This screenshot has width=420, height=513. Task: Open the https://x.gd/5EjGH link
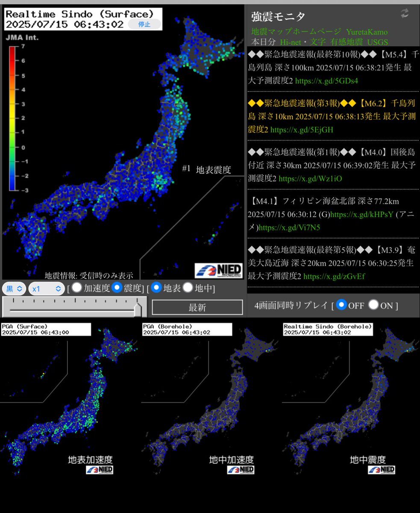[x=302, y=130]
